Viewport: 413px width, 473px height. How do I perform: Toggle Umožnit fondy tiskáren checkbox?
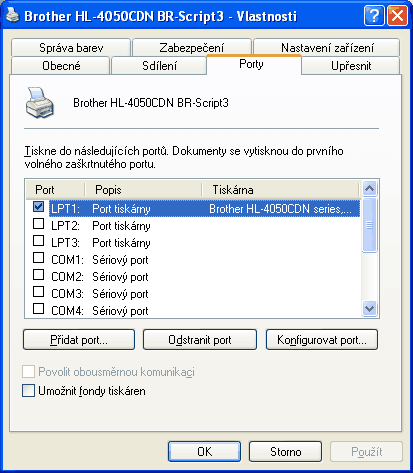click(28, 390)
